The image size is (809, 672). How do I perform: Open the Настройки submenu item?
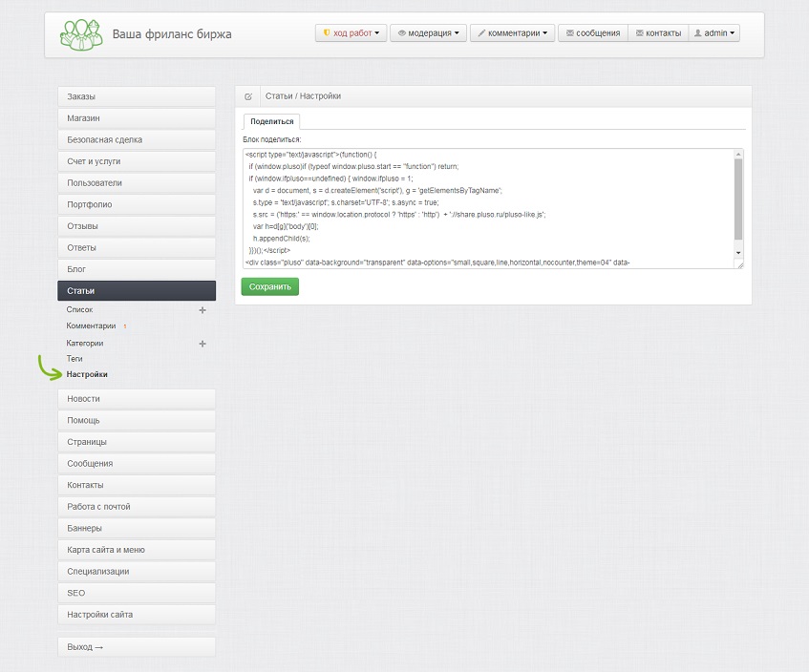pyautogui.click(x=87, y=374)
